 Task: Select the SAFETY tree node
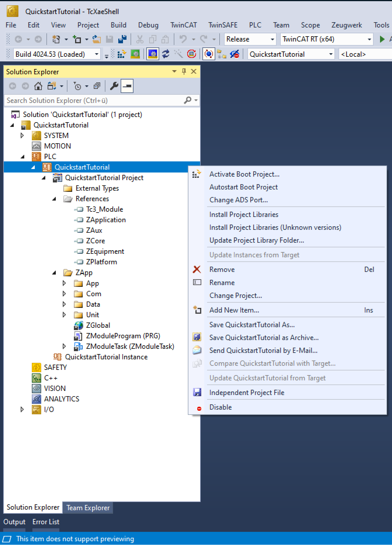55,367
